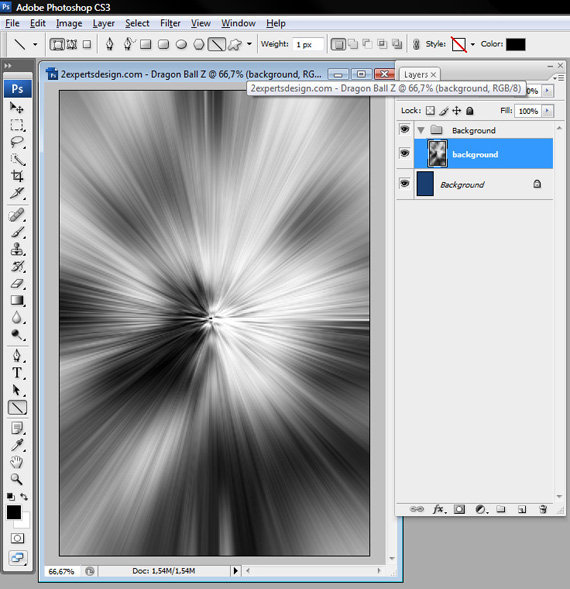Hide the selected background layer
The height and width of the screenshot is (589, 570).
[x=405, y=153]
